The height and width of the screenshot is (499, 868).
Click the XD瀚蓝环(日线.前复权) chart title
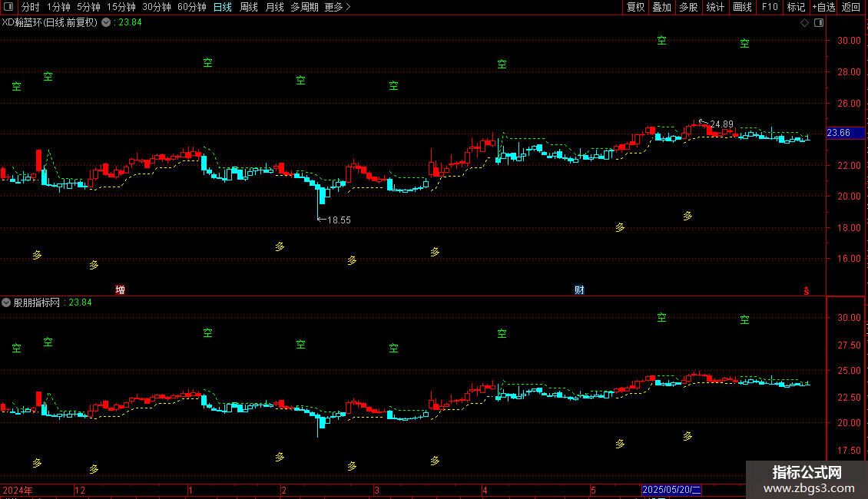(x=50, y=23)
